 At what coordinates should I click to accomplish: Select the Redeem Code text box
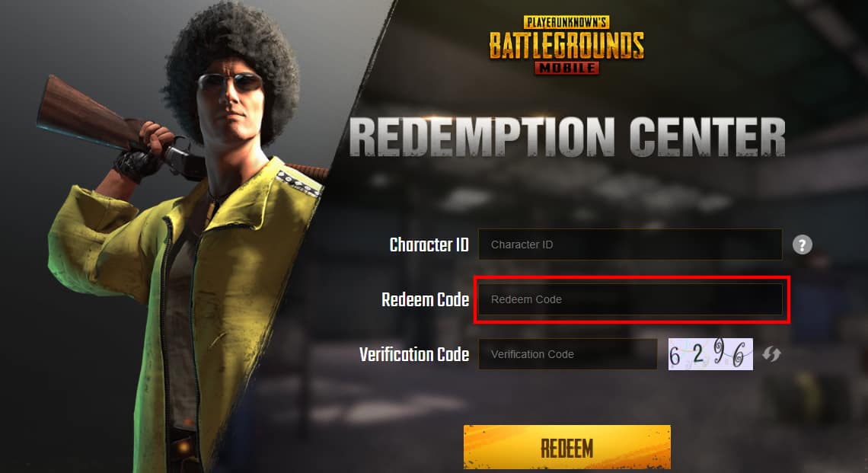click(x=630, y=299)
